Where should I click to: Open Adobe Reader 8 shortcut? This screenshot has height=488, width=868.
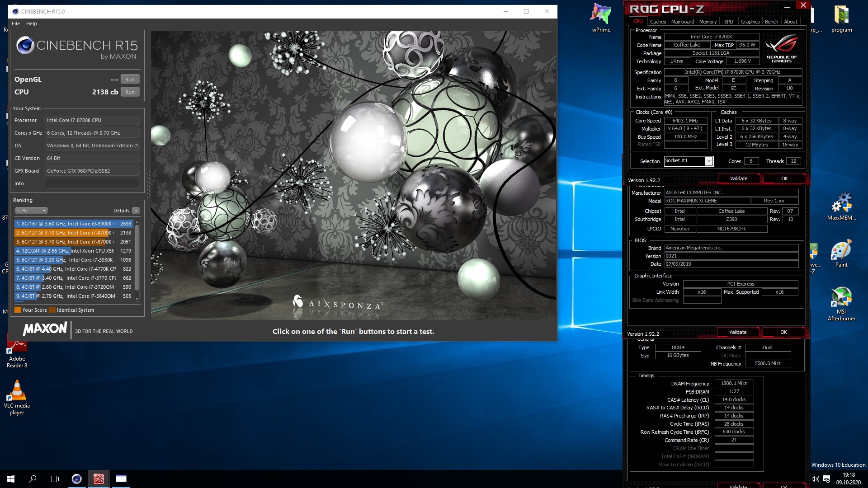pos(17,352)
